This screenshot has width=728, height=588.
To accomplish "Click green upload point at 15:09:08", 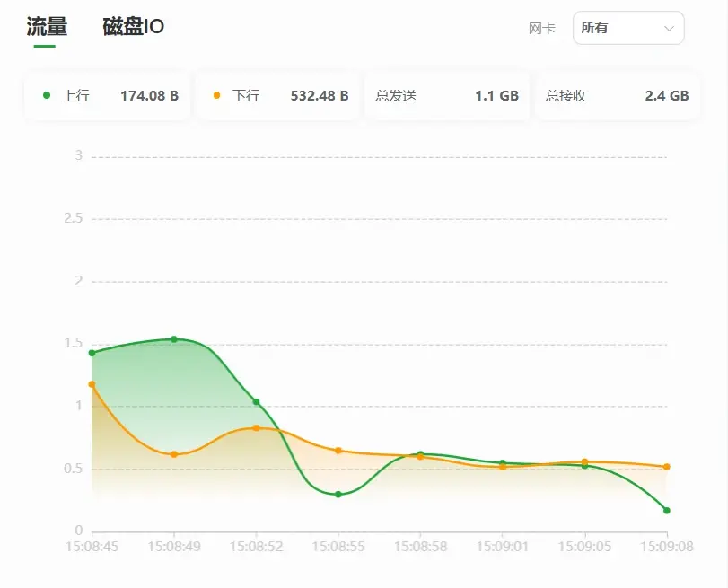I will point(667,511).
